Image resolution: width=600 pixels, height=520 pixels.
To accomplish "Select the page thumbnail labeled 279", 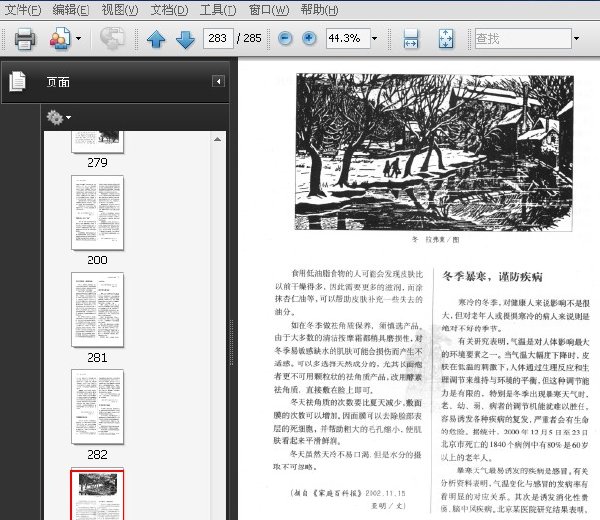I will click(97, 142).
